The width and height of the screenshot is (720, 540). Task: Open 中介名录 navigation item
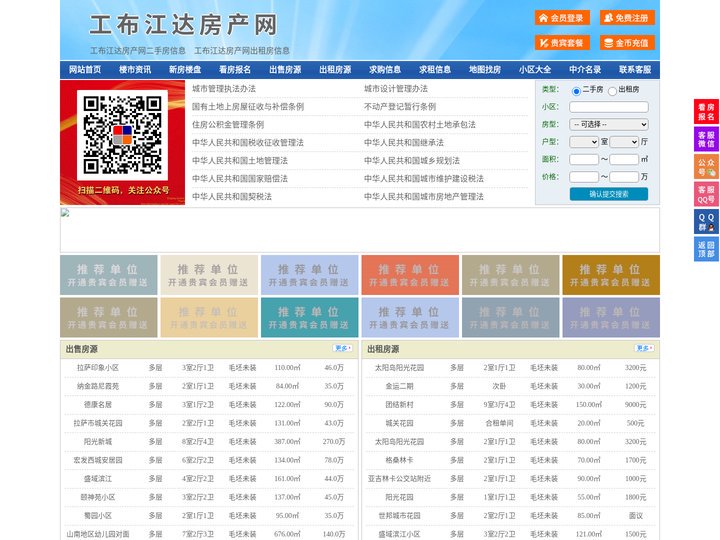click(x=585, y=69)
